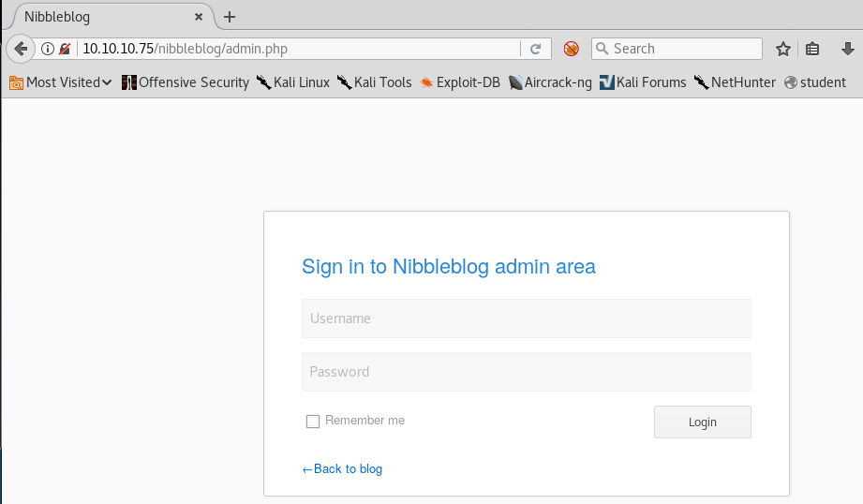Viewport: 863px width, 504px height.
Task: Click the browser back arrow button
Action: tap(20, 49)
